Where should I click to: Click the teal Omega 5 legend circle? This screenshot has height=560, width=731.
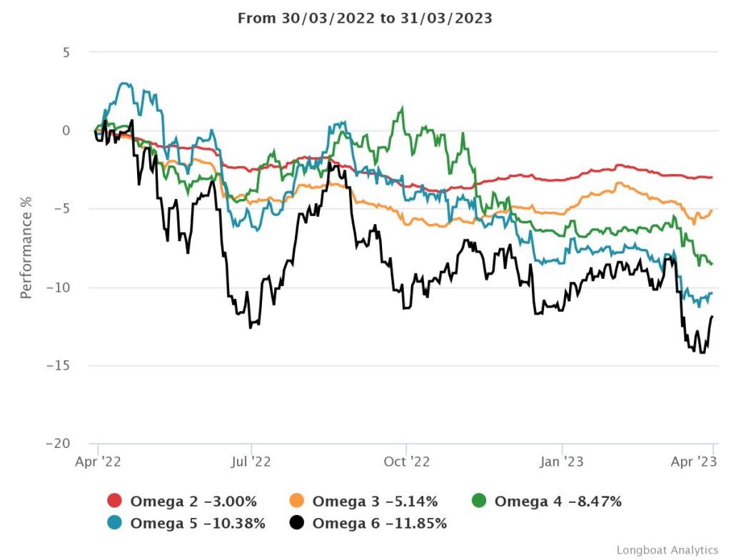point(116,524)
